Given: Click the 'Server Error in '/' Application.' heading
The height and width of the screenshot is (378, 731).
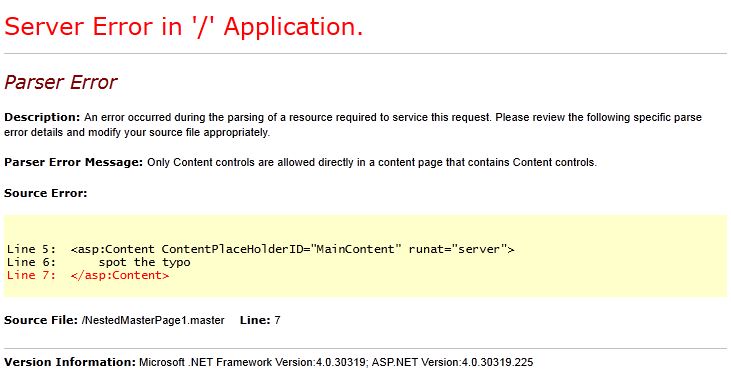Looking at the screenshot, I should 183,27.
